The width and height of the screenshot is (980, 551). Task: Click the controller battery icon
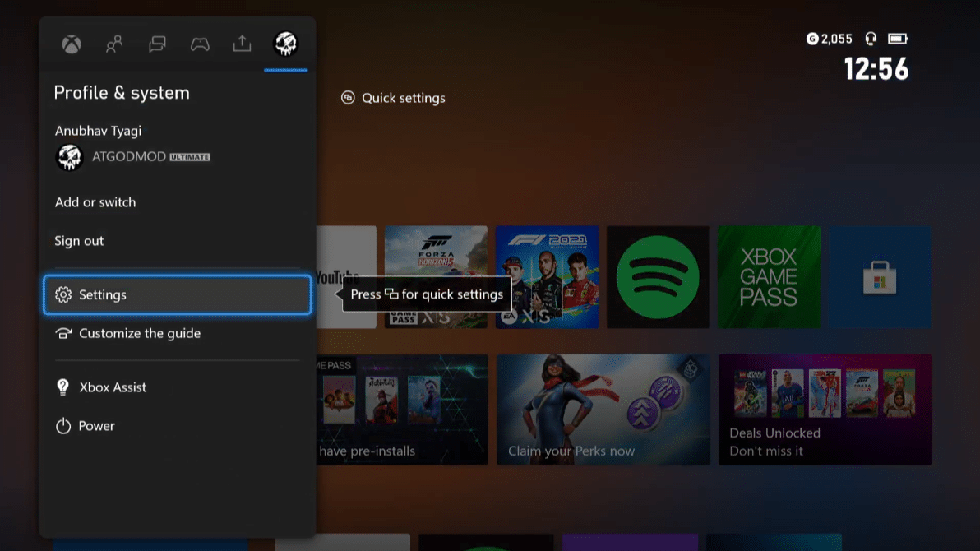click(x=898, y=39)
